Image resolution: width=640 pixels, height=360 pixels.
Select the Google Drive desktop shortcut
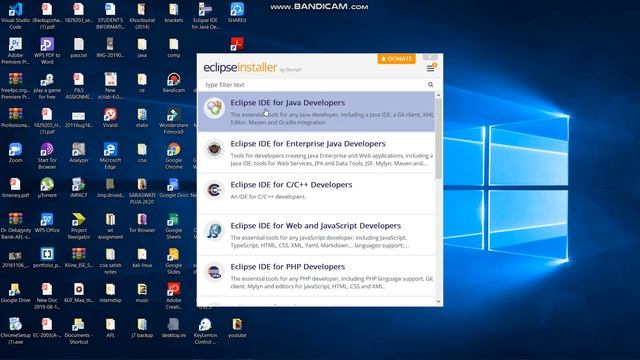click(x=16, y=293)
